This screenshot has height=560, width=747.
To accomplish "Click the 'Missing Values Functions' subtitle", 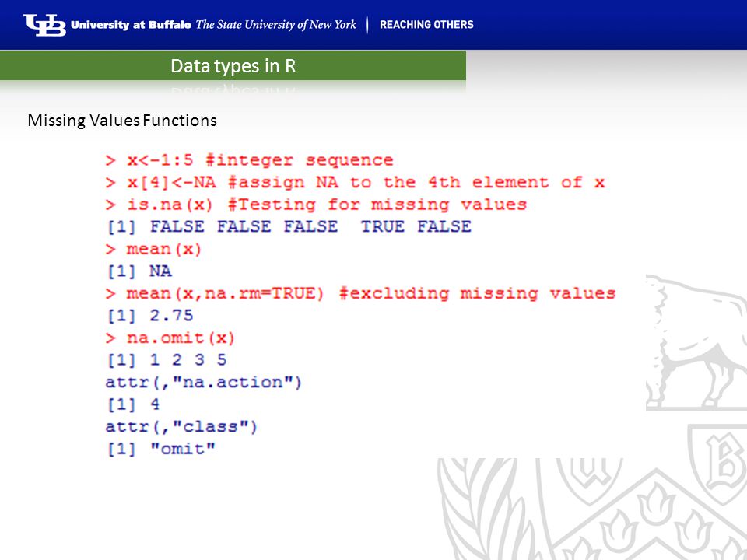I will coord(122,121).
